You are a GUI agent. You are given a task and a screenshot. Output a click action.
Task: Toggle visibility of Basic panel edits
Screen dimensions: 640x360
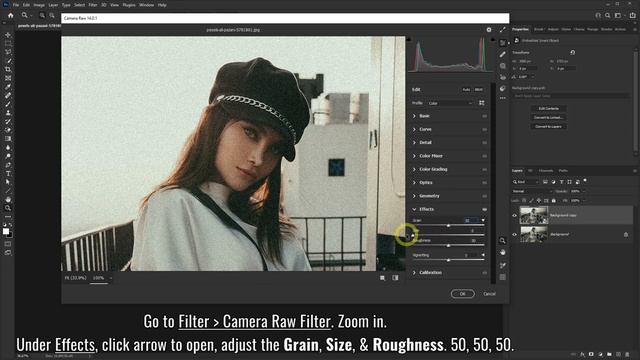click(x=484, y=116)
